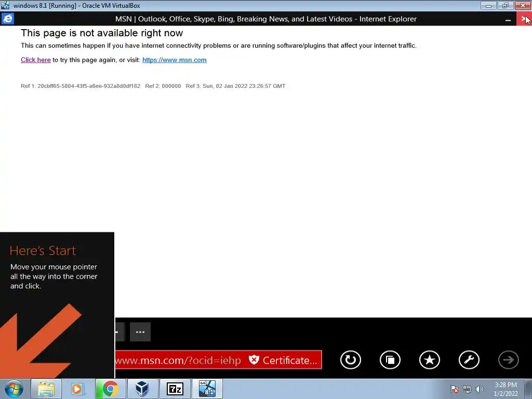Screen dimensions: 532x399
Task: Click the 'Ref 3: Sun, 02 Jan 2022' timestamp
Action: 235,86
